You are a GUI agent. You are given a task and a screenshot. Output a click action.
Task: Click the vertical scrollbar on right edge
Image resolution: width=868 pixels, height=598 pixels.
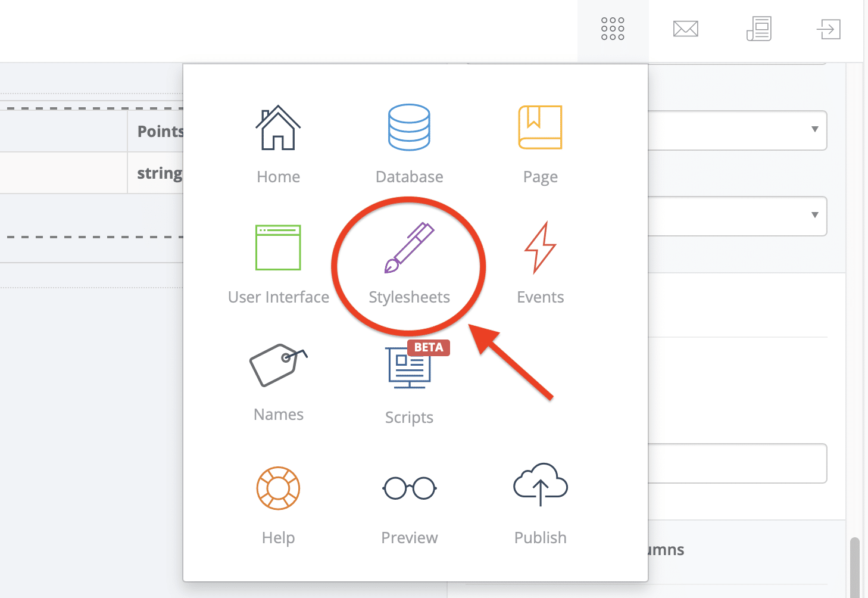coord(855,566)
